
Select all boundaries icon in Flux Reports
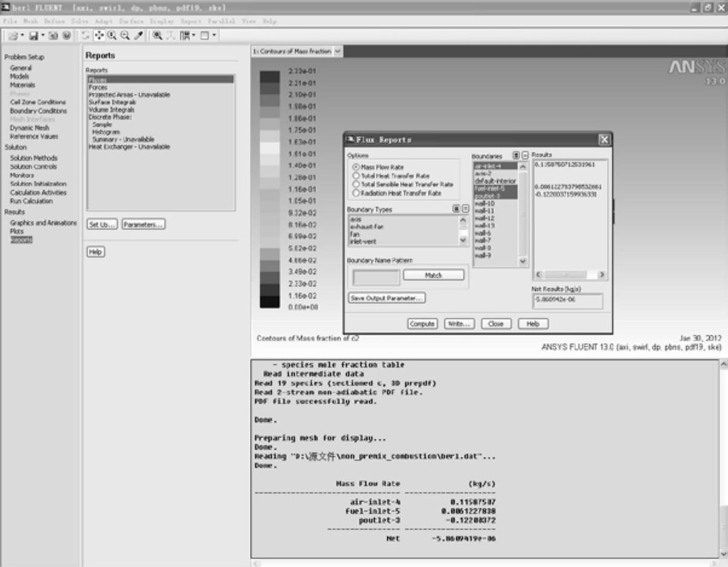[516, 156]
